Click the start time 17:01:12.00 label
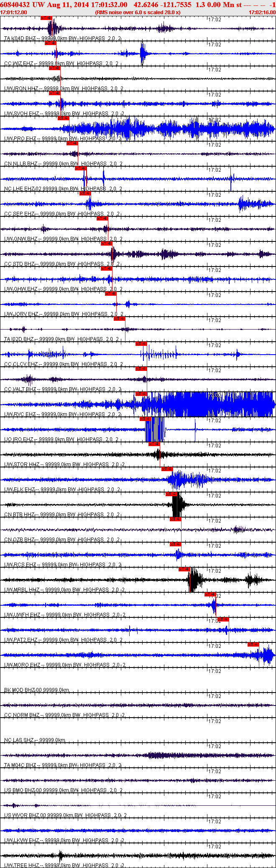Viewport: 276px width, 868px height. click(14, 13)
